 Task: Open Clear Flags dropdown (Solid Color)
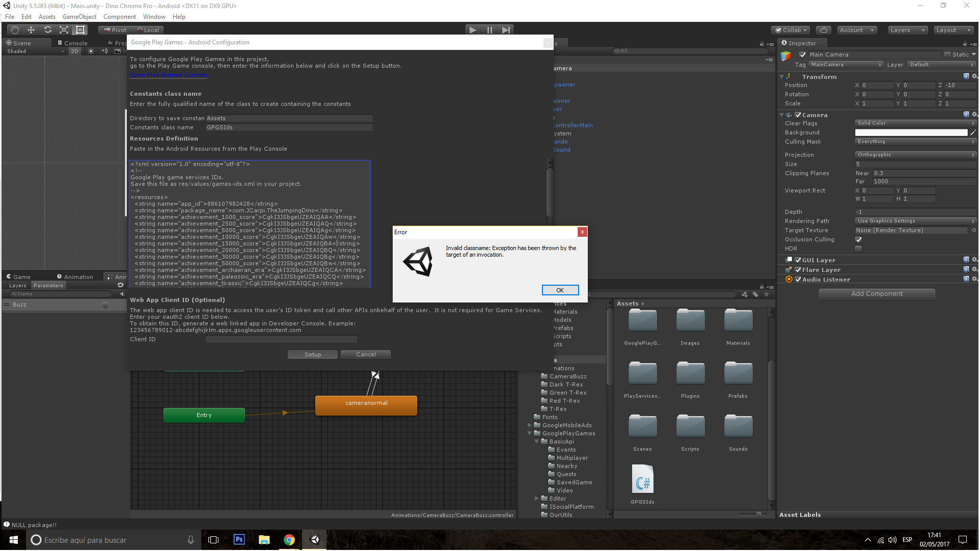coord(915,123)
